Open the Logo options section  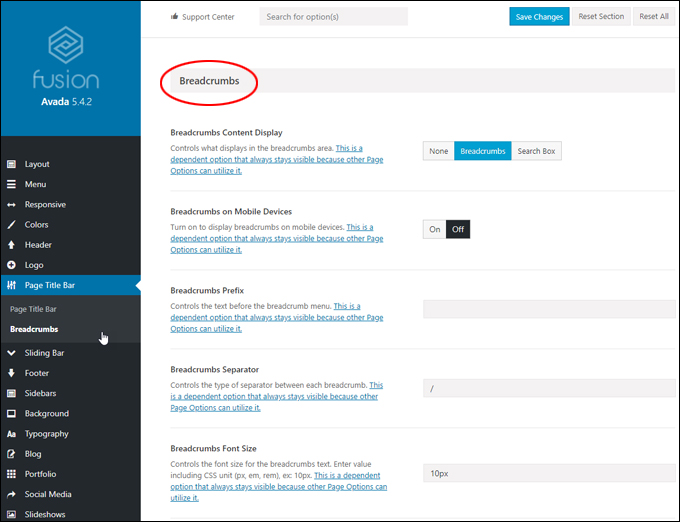(x=70, y=265)
